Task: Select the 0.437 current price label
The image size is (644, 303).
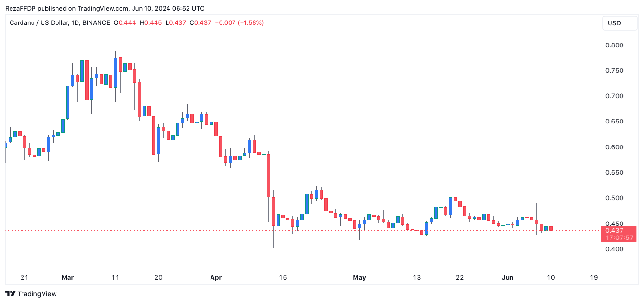Action: tap(619, 230)
